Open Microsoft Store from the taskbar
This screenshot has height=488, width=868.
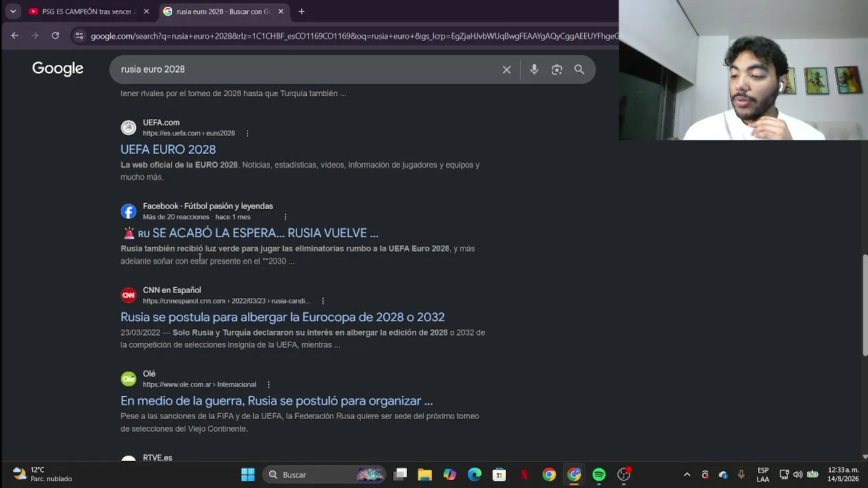[499, 474]
